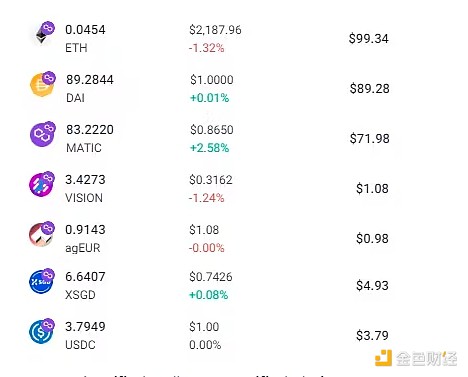Select the MATIC +2.58% price change

[x=209, y=148]
